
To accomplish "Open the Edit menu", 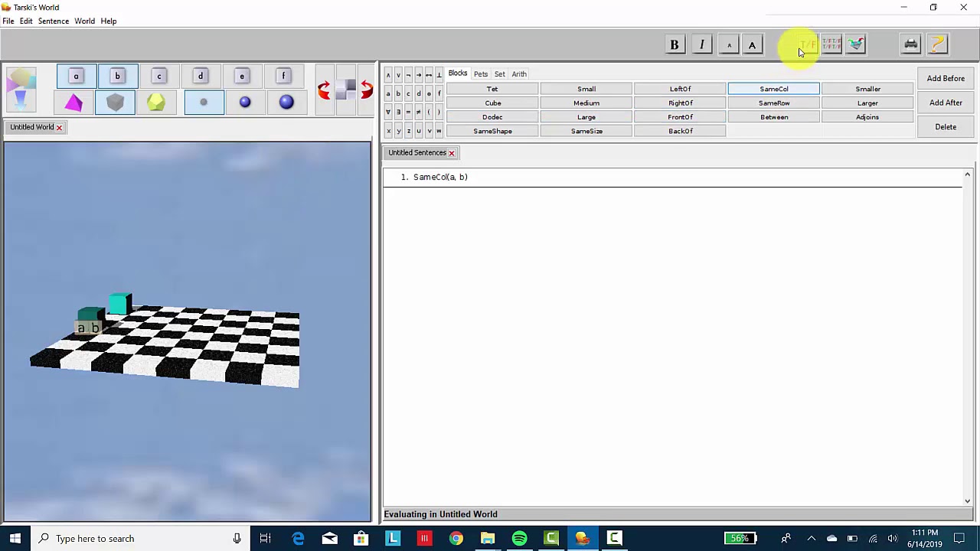I will 26,21.
